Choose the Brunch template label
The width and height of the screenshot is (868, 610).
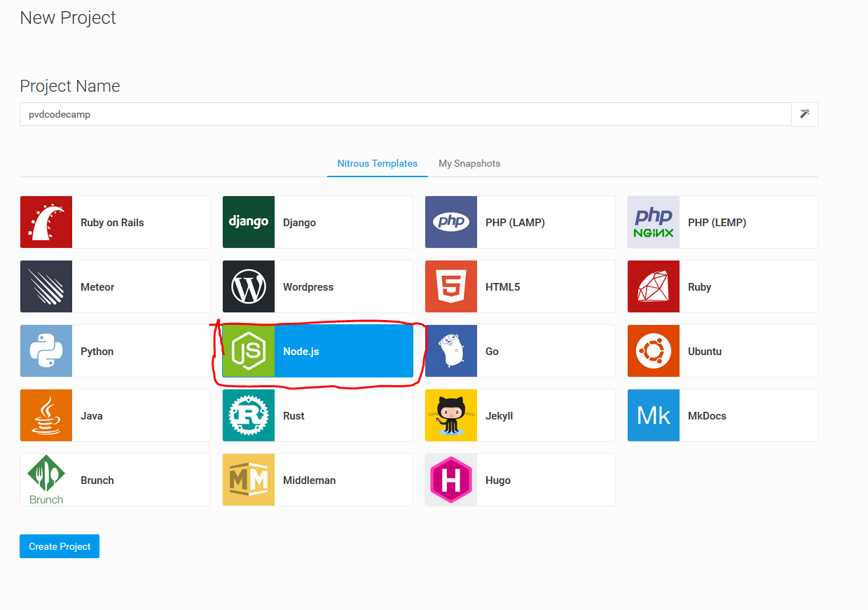(97, 480)
